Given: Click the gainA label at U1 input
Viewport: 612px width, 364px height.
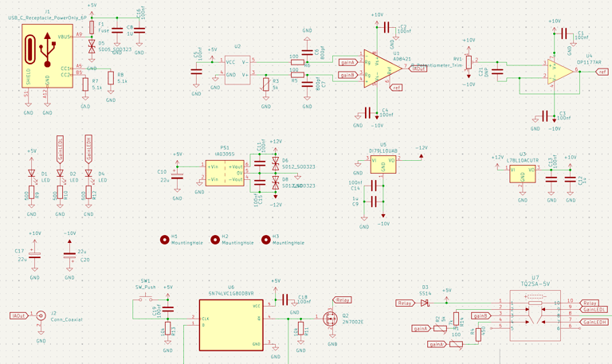Looking at the screenshot, I should 348,62.
